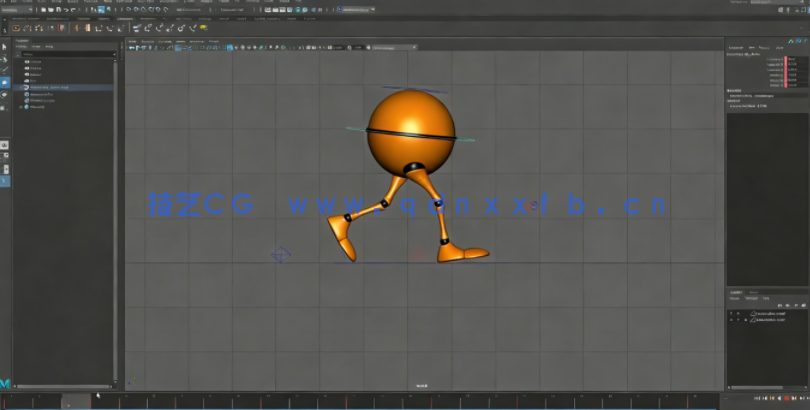Open the first menu in the viewport panel menu bar

[x=132, y=41]
